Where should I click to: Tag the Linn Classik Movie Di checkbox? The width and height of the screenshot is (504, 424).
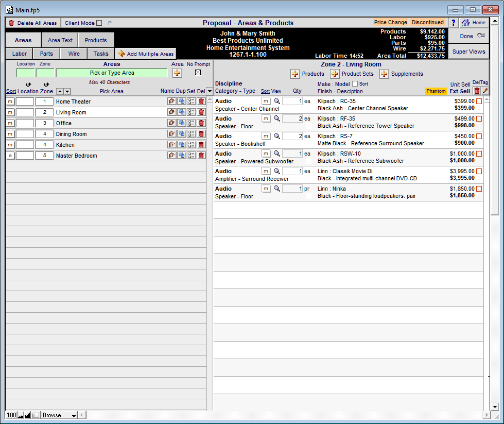[479, 172]
